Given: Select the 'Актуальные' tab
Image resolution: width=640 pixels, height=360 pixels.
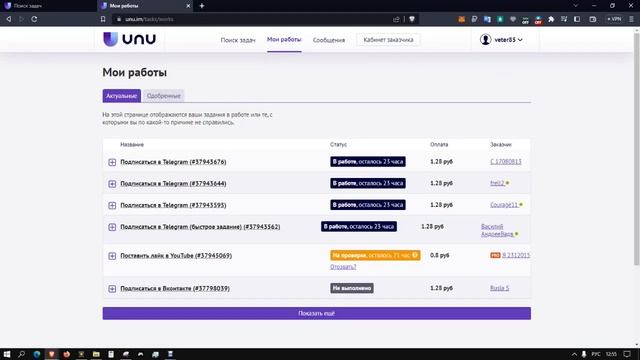Looking at the screenshot, I should (x=122, y=96).
